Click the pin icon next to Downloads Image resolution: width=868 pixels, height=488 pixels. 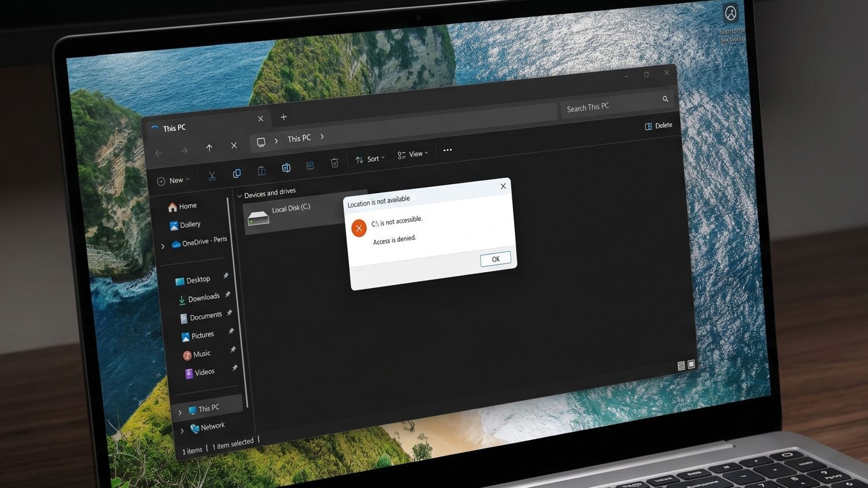coord(228,294)
